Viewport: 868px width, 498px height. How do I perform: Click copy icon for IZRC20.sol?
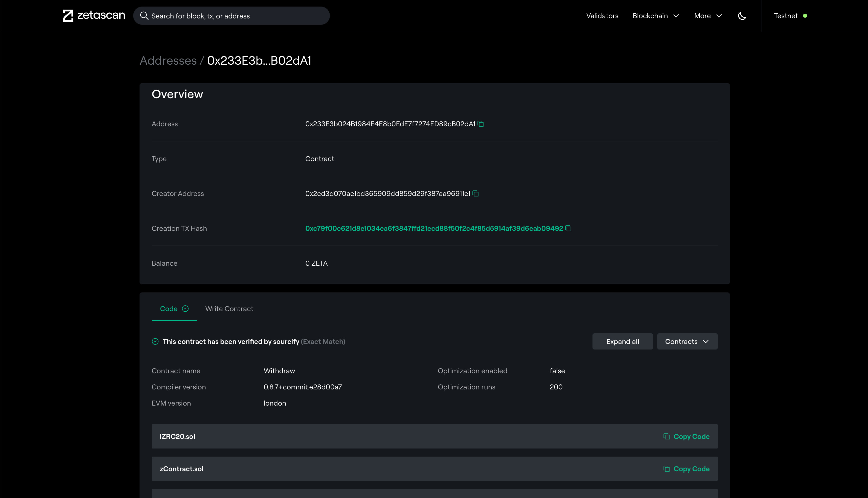coord(666,436)
